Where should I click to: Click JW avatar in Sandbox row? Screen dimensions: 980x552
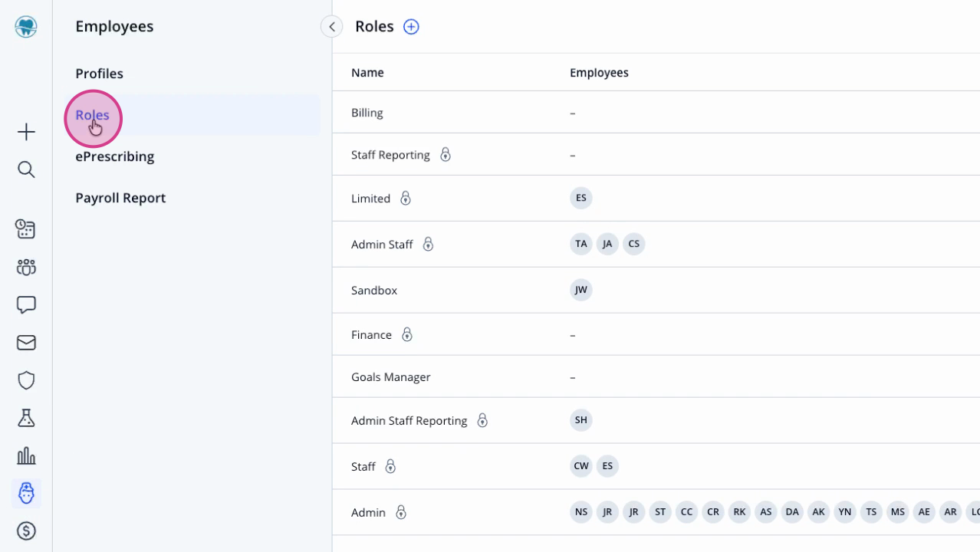[581, 290]
